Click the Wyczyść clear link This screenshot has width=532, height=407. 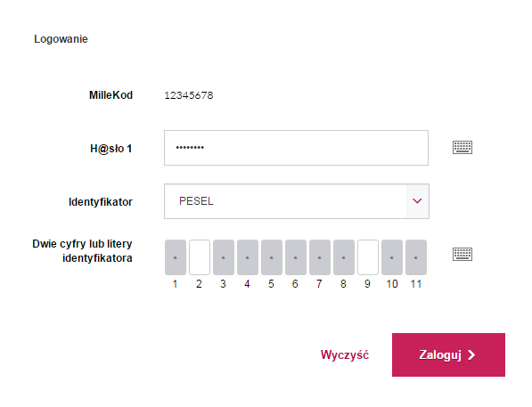pos(345,354)
